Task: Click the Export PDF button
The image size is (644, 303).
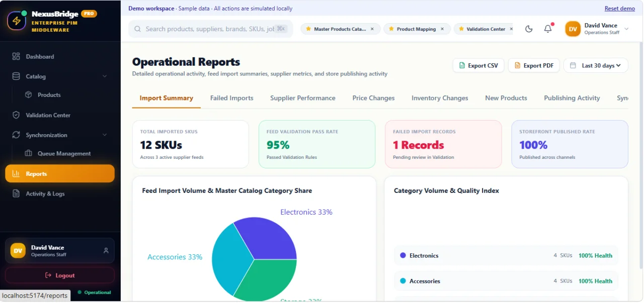Action: [x=534, y=65]
